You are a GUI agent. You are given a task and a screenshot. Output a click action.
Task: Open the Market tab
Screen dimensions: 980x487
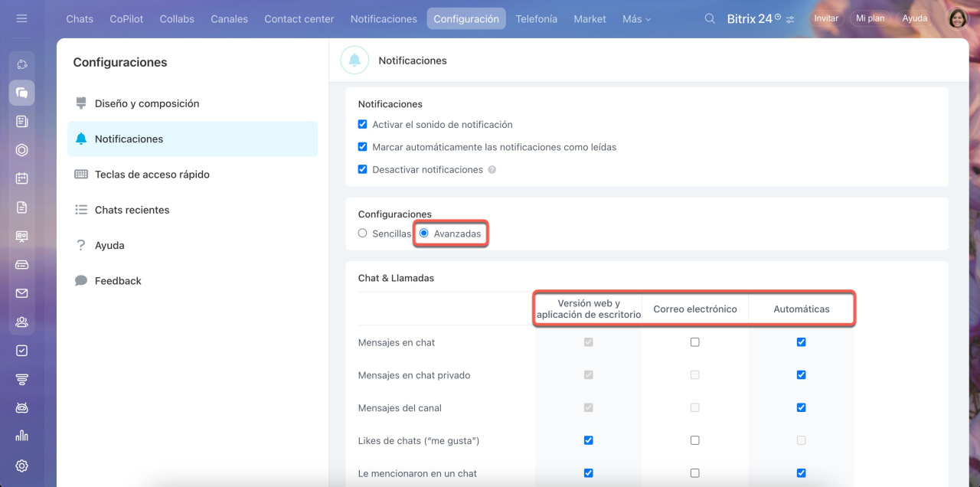pyautogui.click(x=590, y=19)
